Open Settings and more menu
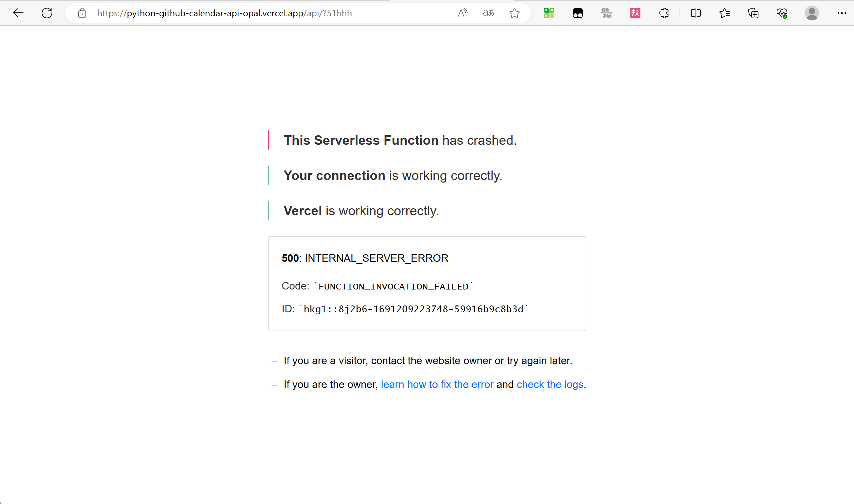854x504 pixels. [841, 13]
